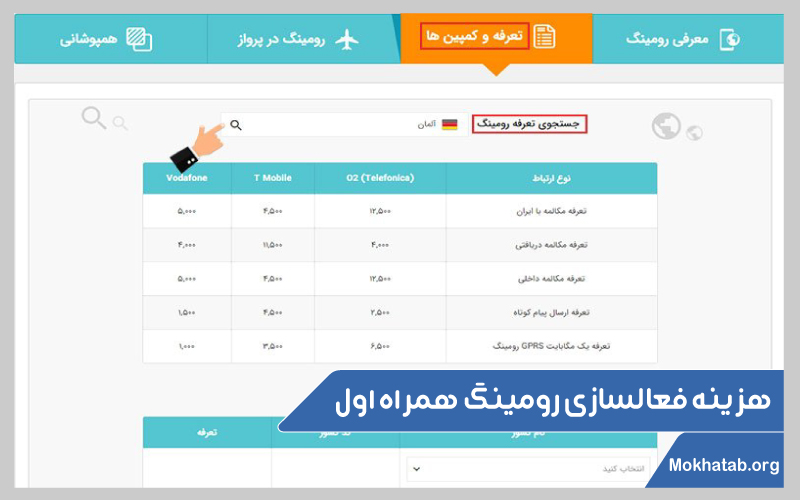Viewport: 800px width, 500px height.
Task: Click the O2 (Telefonica) column header
Action: tap(380, 178)
